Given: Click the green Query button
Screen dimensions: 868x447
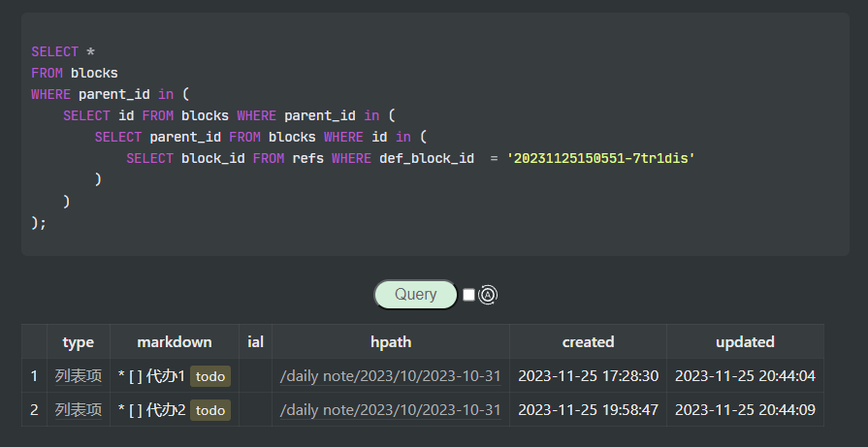Looking at the screenshot, I should (415, 295).
